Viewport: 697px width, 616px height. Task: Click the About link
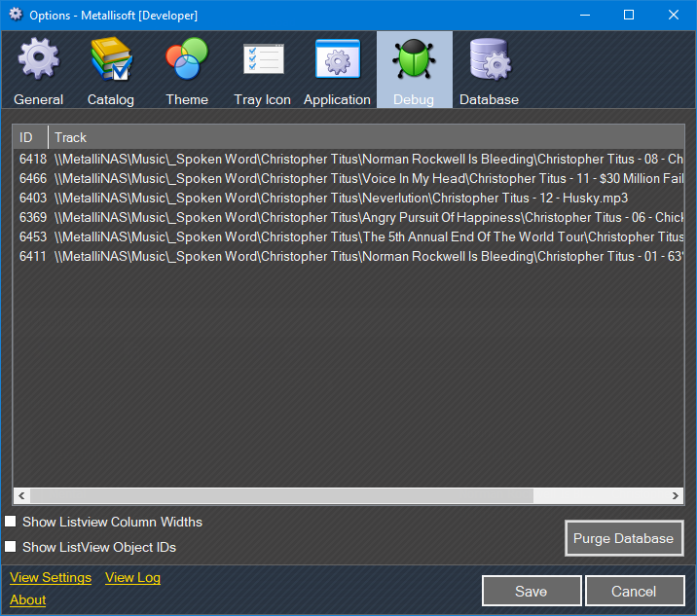28,599
